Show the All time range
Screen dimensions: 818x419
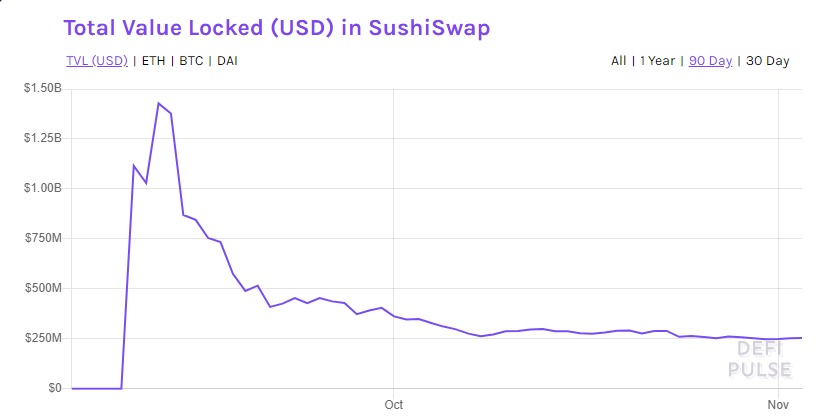(x=619, y=61)
